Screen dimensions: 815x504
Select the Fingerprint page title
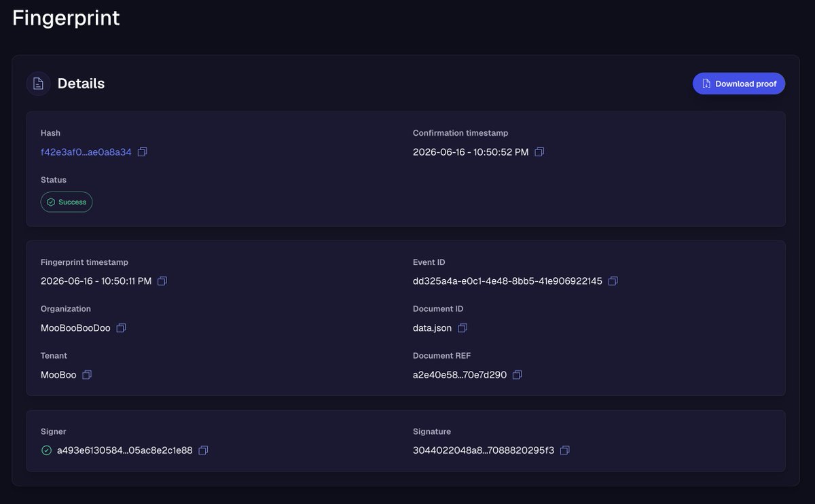66,18
